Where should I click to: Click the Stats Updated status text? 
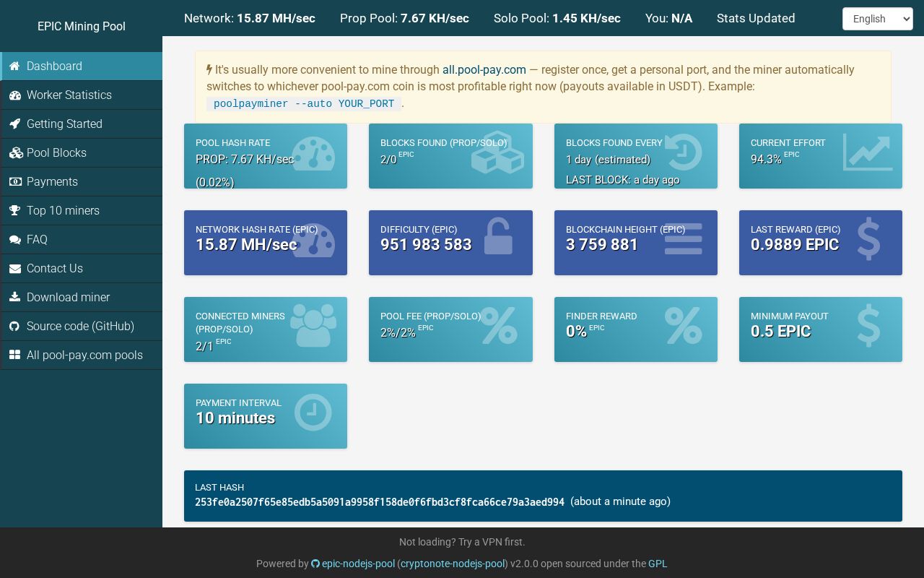click(x=756, y=19)
